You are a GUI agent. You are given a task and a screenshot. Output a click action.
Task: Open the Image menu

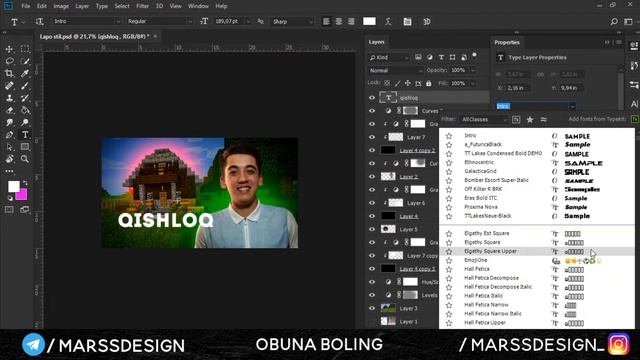pos(61,6)
